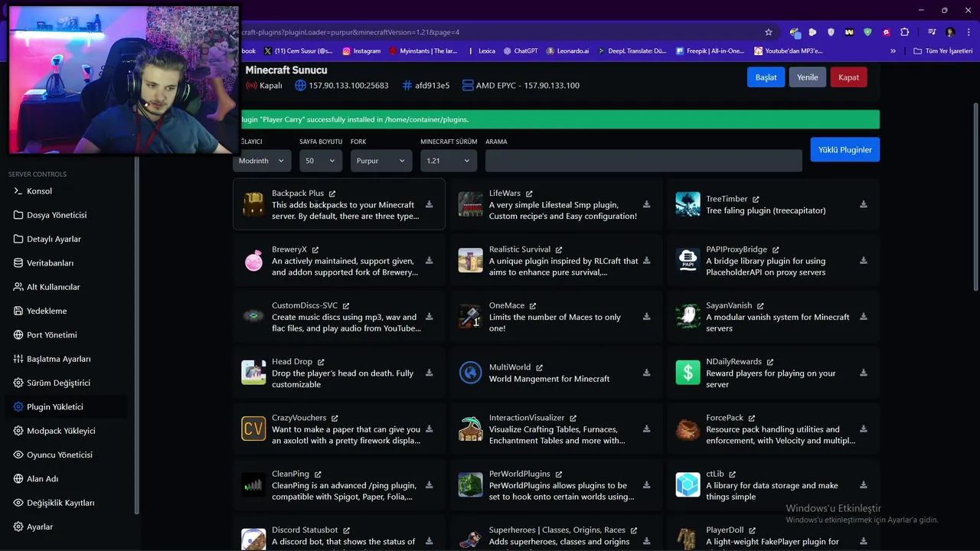Click the Yenile restart button
This screenshot has height=551, width=980.
tap(808, 77)
